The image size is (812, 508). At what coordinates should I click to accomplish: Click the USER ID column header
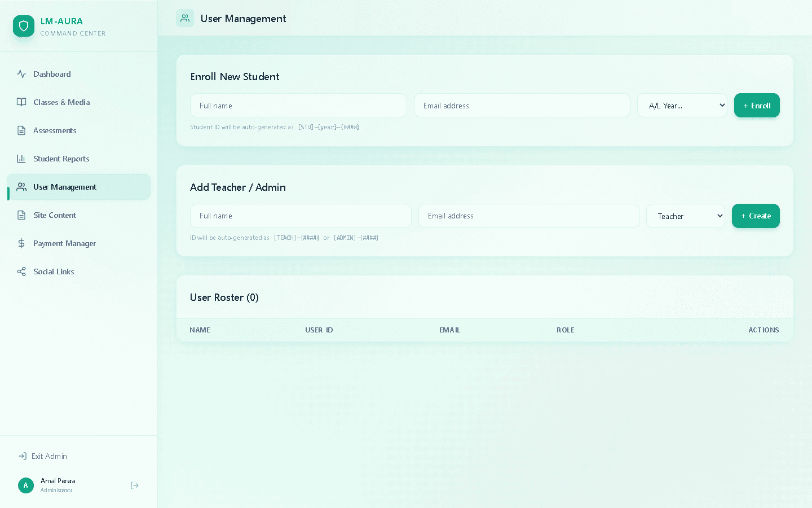tap(319, 330)
